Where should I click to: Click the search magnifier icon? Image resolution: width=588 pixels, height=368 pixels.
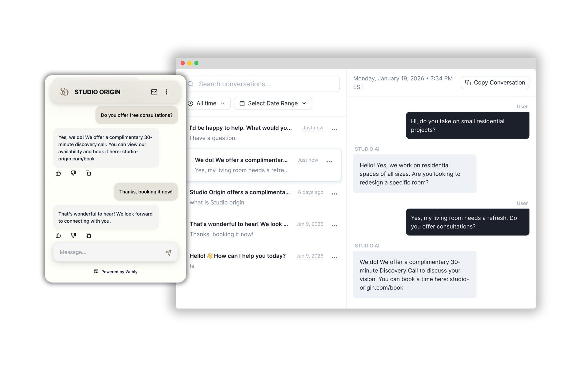pyautogui.click(x=191, y=84)
